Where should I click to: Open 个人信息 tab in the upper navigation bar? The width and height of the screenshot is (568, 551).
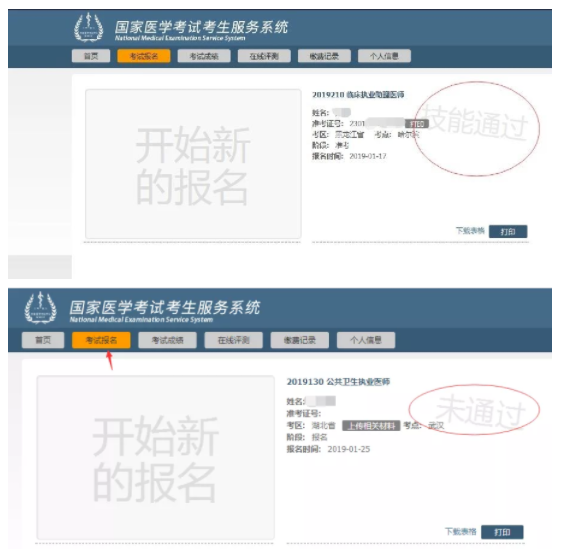pyautogui.click(x=384, y=56)
